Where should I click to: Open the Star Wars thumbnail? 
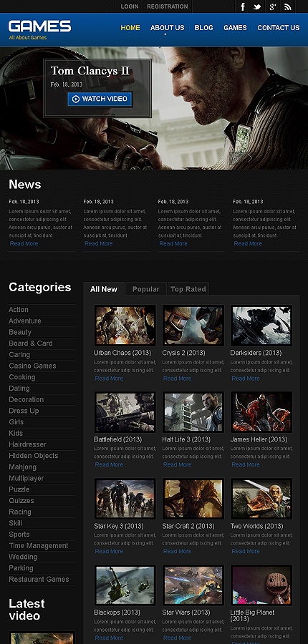193,585
